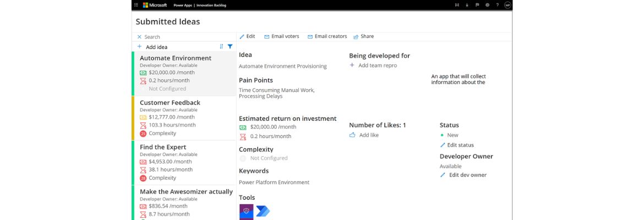The width and height of the screenshot is (644, 220).
Task: Click the thumbs-up Add like icon
Action: tap(352, 135)
